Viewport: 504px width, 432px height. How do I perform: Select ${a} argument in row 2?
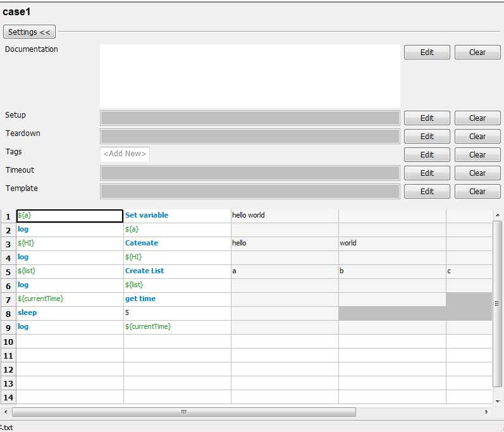coord(177,230)
